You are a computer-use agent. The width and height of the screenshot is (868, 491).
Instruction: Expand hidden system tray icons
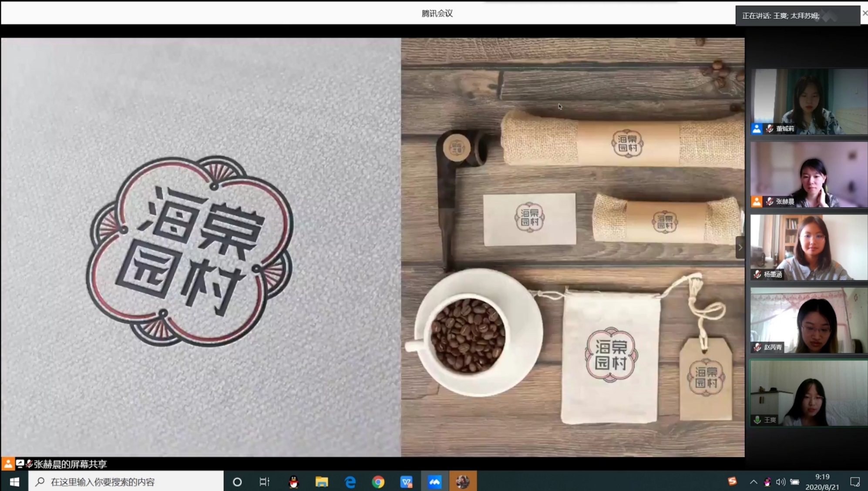pos(754,481)
